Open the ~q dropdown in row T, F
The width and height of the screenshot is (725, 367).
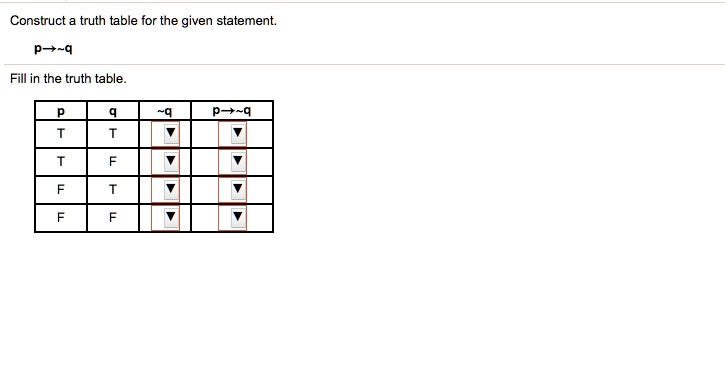165,161
